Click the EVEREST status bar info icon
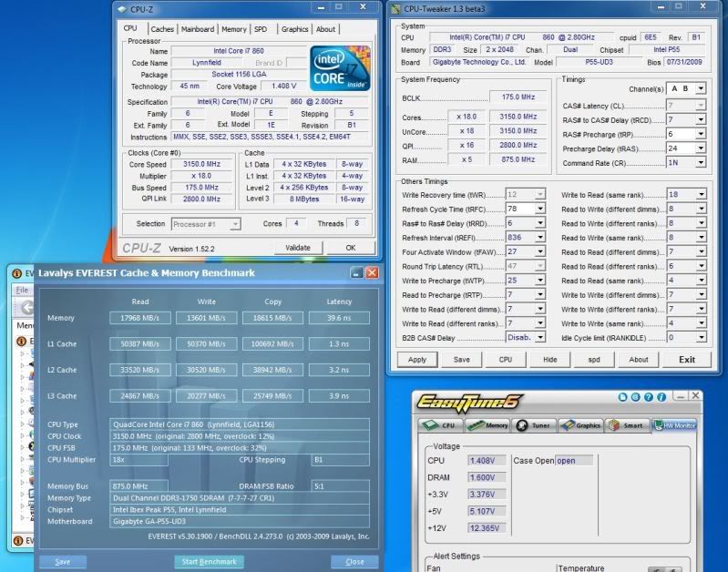Image resolution: width=728 pixels, height=572 pixels. (x=18, y=541)
